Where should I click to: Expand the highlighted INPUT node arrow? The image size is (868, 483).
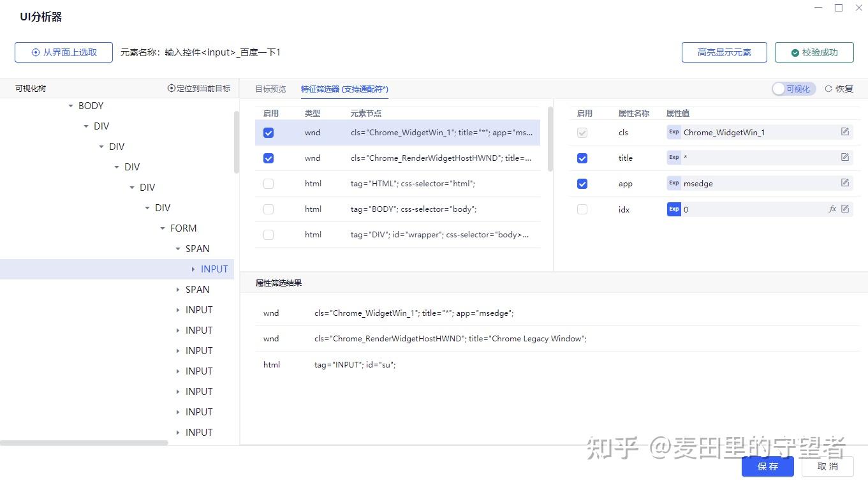pos(193,269)
